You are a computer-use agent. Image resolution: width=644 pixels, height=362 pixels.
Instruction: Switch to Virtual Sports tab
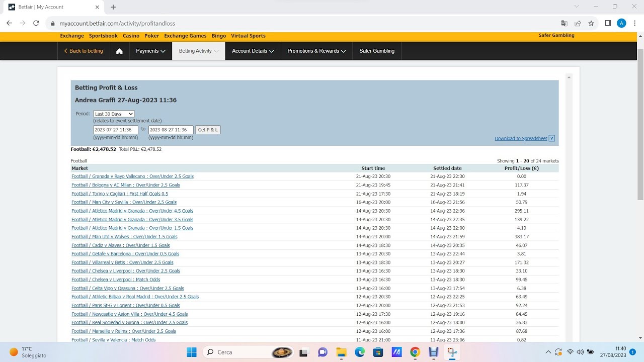(x=248, y=36)
